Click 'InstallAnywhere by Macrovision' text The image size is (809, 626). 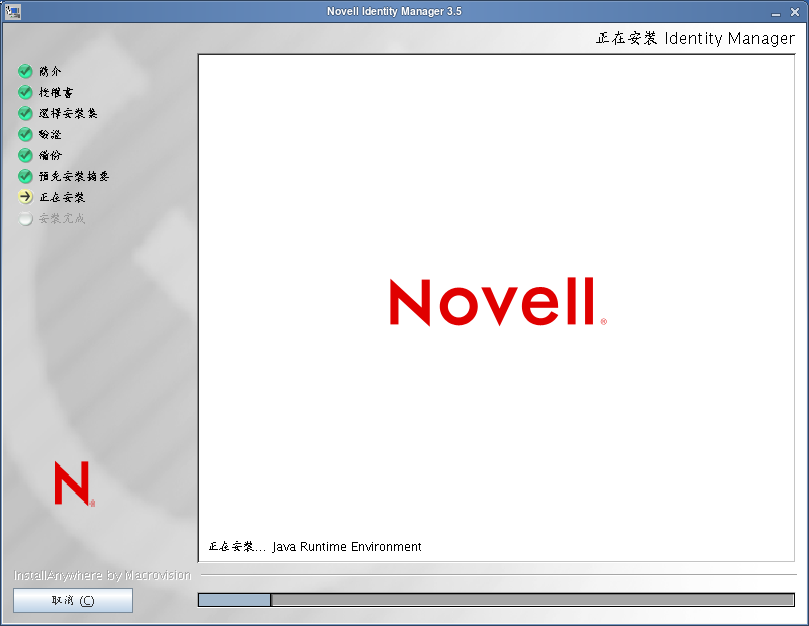click(102, 575)
